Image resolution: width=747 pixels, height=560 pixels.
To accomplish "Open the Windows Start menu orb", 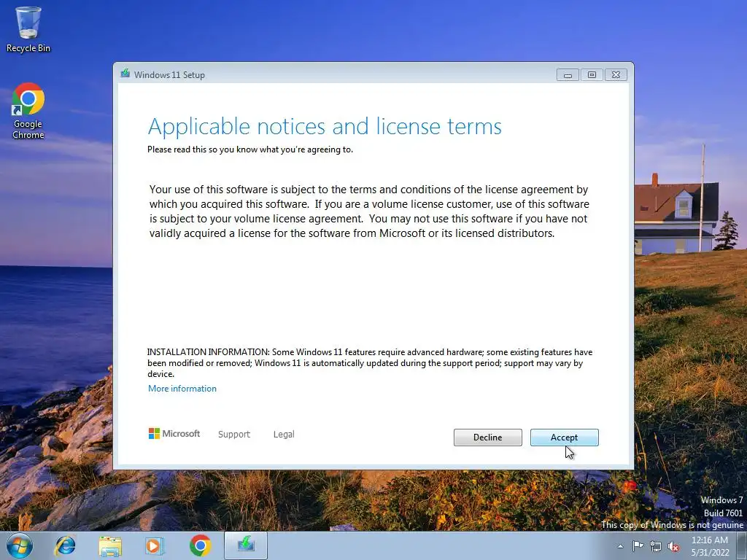I will [20, 545].
